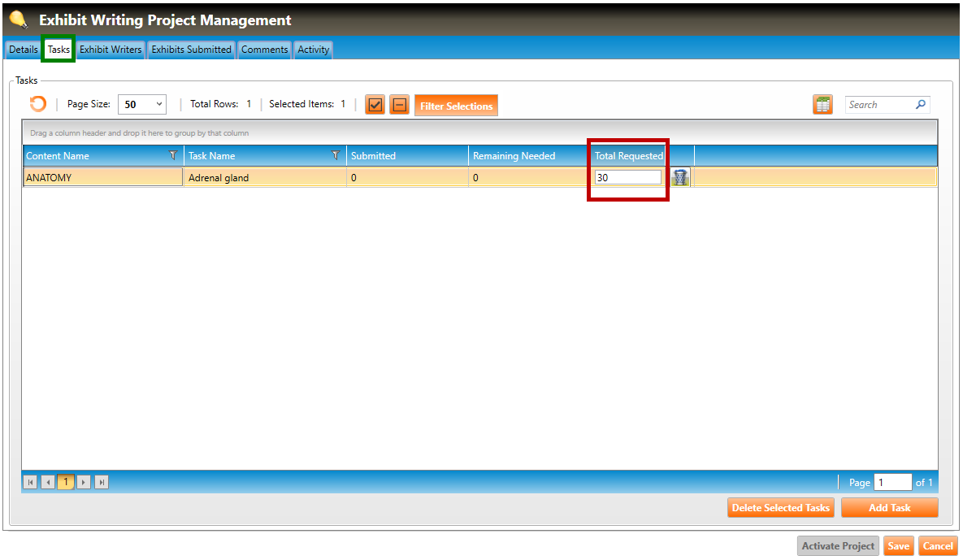Click Delete Selected Tasks button
The image size is (963, 560).
pos(780,508)
